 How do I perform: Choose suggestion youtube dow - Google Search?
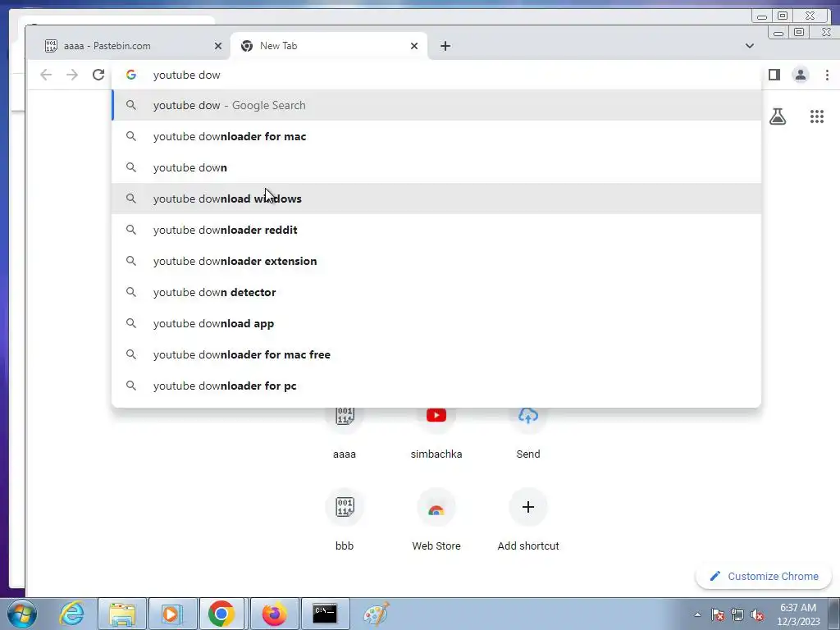pyautogui.click(x=436, y=106)
